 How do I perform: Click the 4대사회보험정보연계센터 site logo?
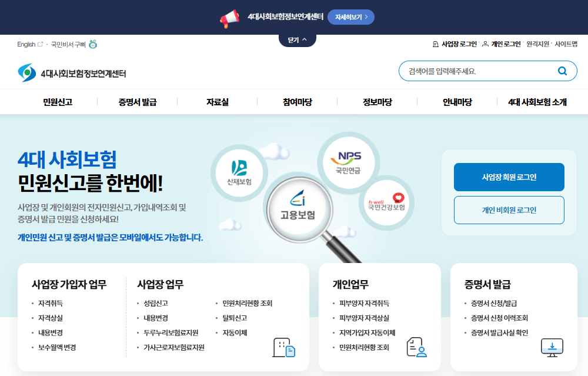(x=72, y=73)
